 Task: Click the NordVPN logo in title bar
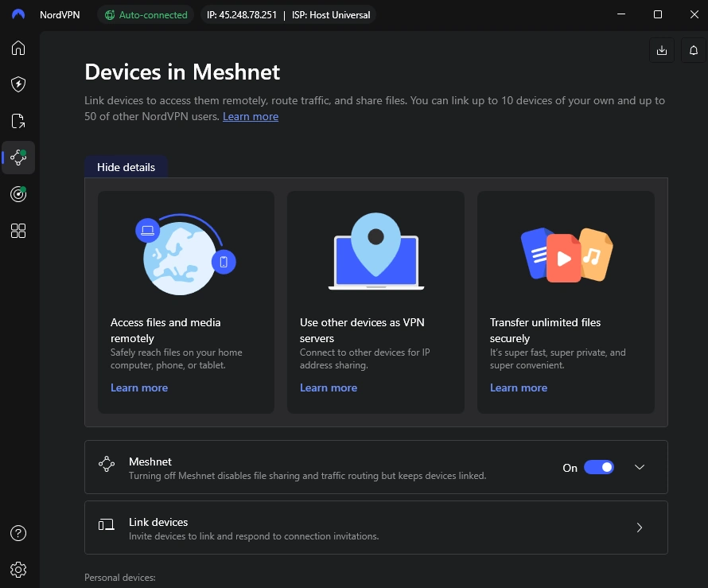(x=18, y=14)
